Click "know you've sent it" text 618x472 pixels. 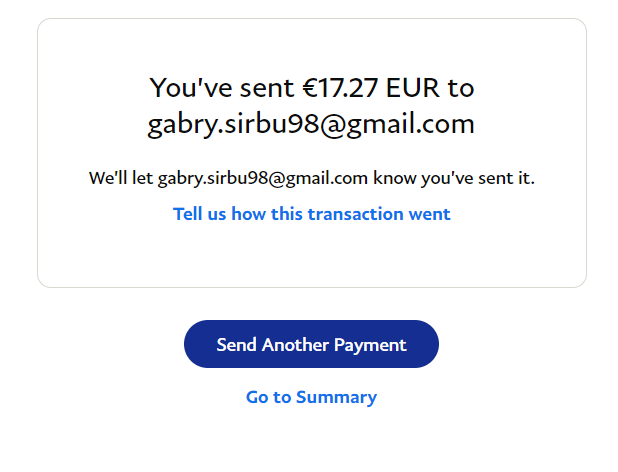454,179
